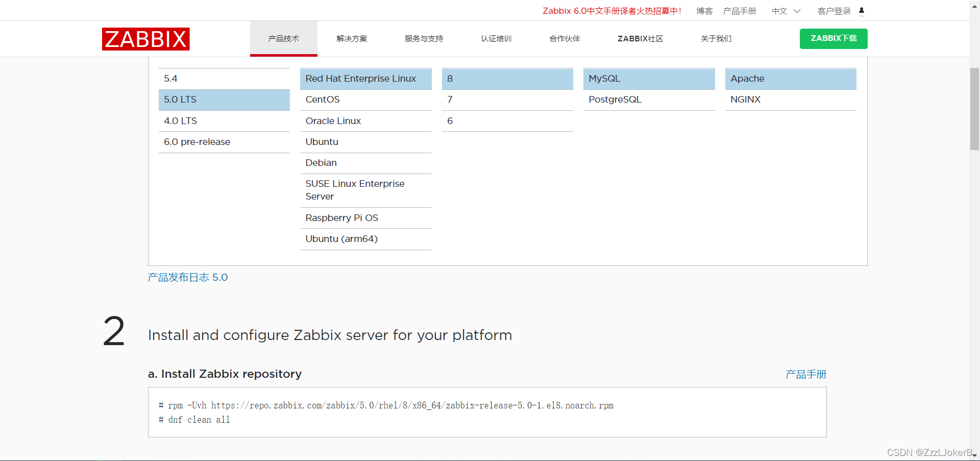
Task: Open the 认证培训 menu
Action: click(496, 39)
